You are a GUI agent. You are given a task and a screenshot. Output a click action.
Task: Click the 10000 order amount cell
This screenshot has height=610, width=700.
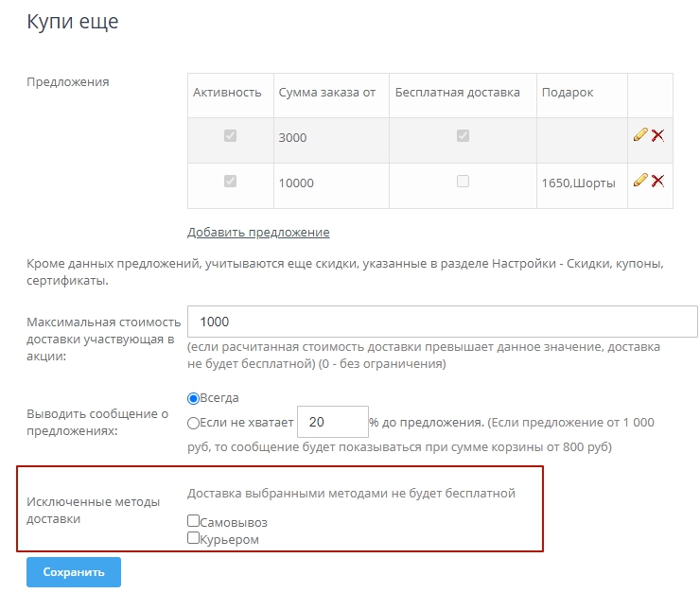[x=296, y=183]
